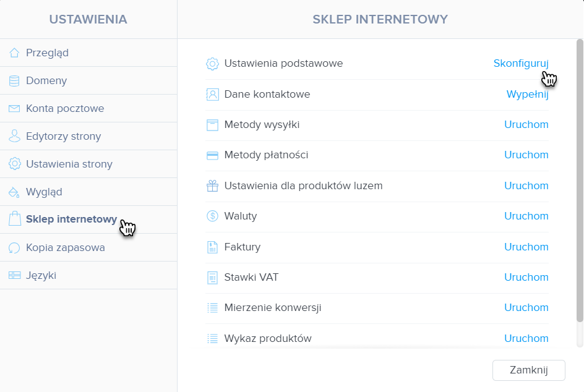This screenshot has height=392, width=584.
Task: Click the gift icon for Ustawienia dla produktów luzem
Action: [212, 185]
